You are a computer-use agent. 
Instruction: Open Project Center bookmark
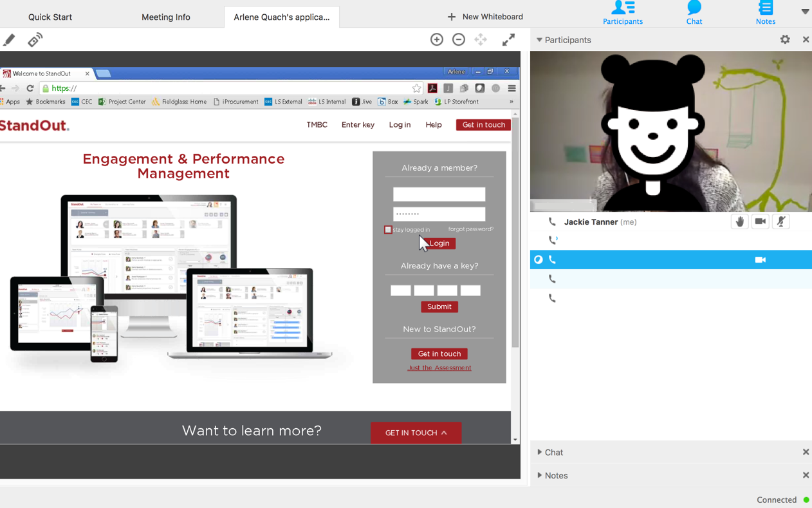pyautogui.click(x=122, y=102)
